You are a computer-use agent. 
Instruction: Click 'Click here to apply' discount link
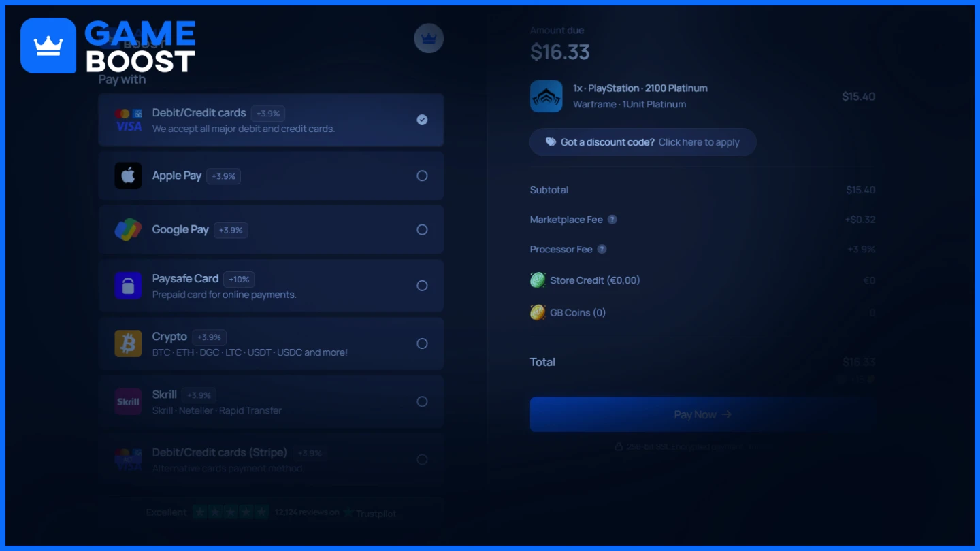point(699,142)
